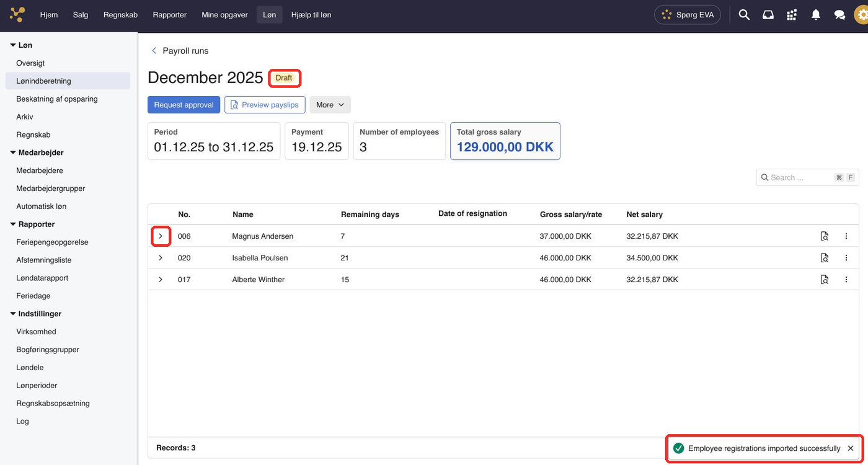Image resolution: width=868 pixels, height=465 pixels.
Task: Open Oversigt in the sidebar
Action: click(x=30, y=63)
